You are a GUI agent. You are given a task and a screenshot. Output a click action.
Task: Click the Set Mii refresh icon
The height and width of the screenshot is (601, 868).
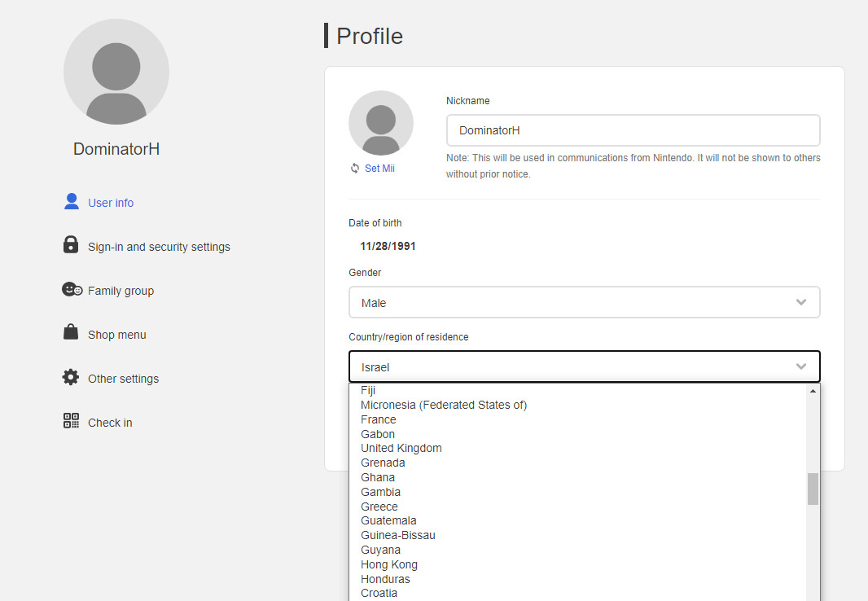355,168
